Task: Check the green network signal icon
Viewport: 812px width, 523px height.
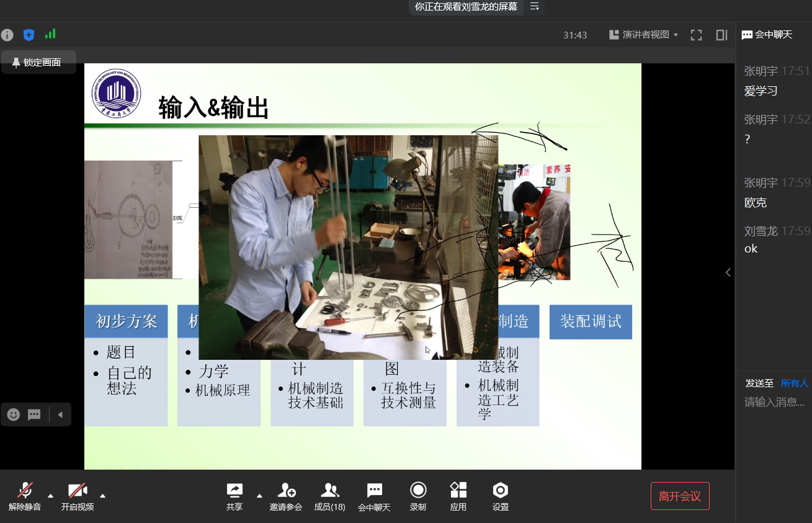Action: [50, 34]
